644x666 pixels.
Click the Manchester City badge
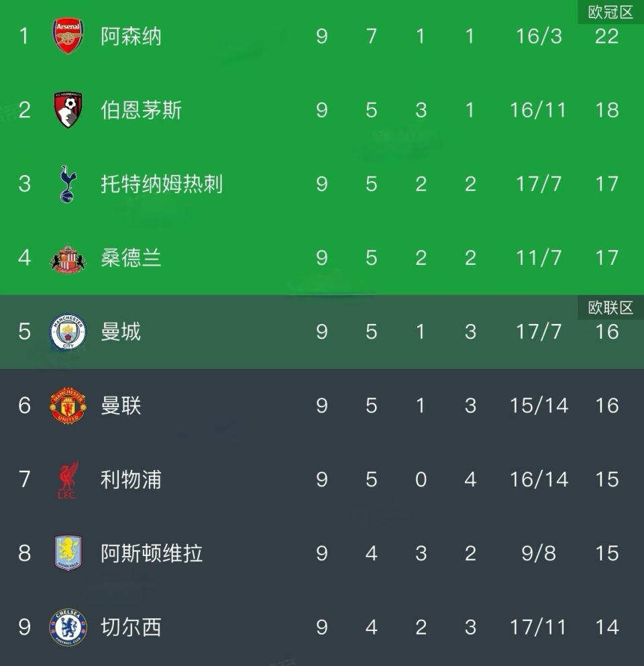[x=68, y=332]
